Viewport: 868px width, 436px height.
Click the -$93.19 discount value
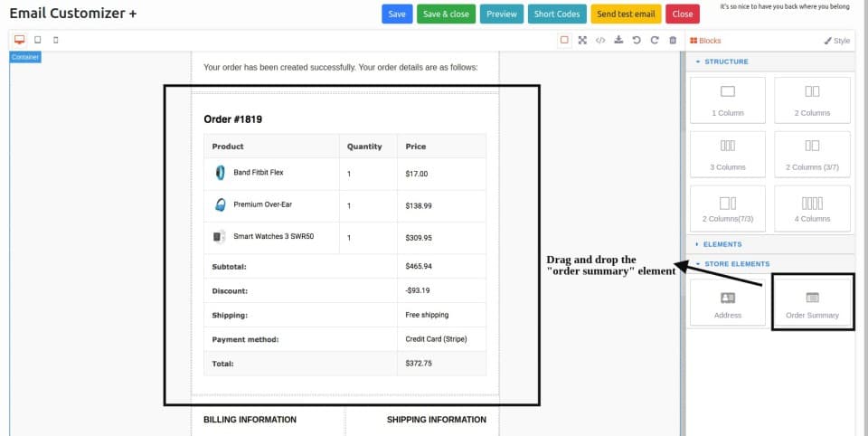click(418, 290)
